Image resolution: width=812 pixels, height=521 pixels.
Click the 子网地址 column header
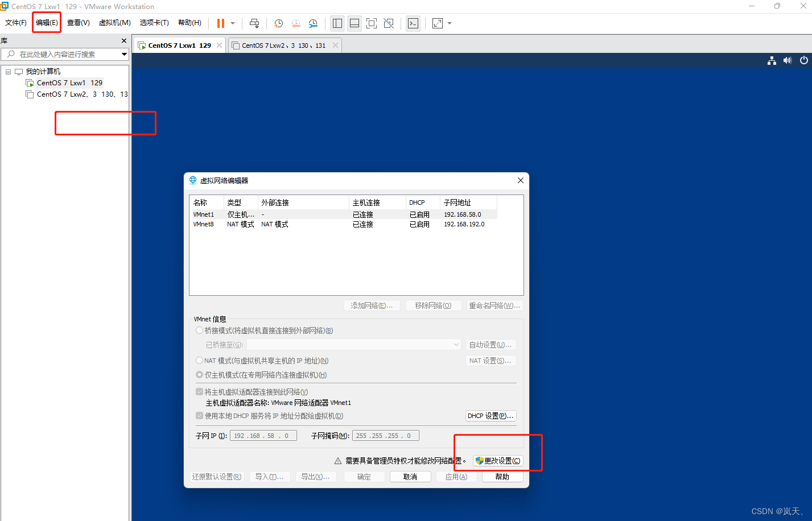(468, 202)
